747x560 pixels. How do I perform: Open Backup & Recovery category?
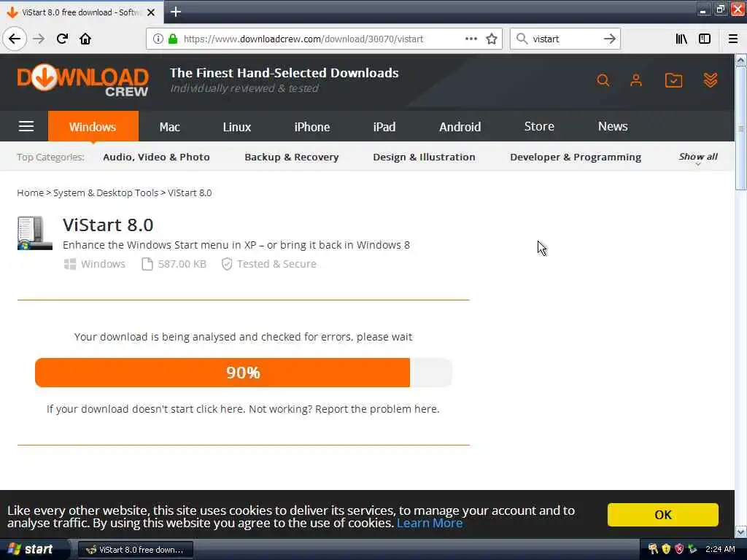pyautogui.click(x=292, y=157)
